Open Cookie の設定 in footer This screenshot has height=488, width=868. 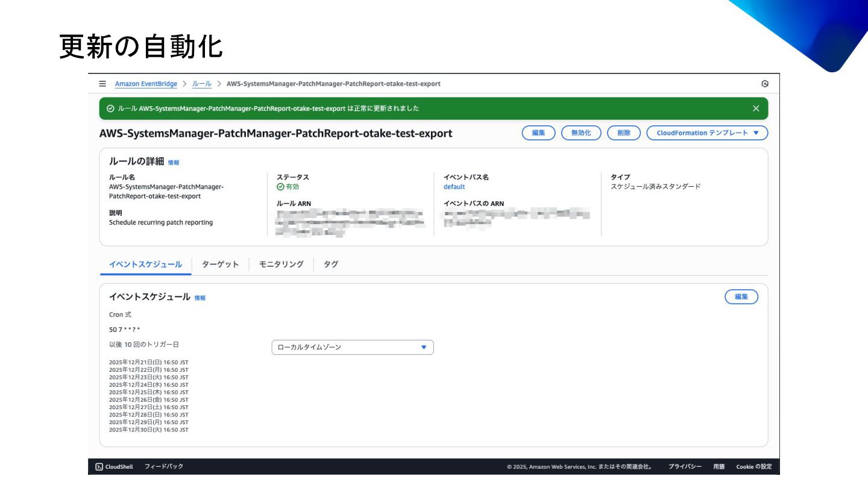click(x=753, y=467)
